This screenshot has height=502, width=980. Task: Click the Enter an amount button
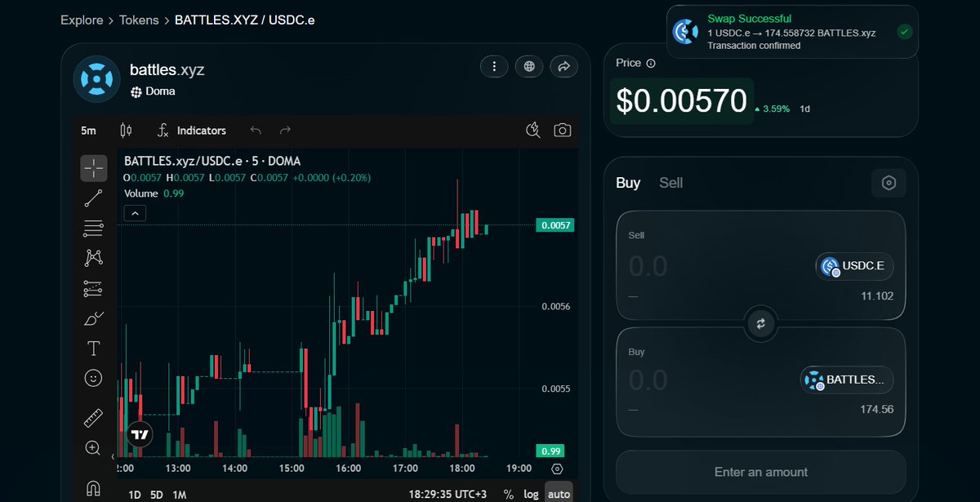click(760, 472)
